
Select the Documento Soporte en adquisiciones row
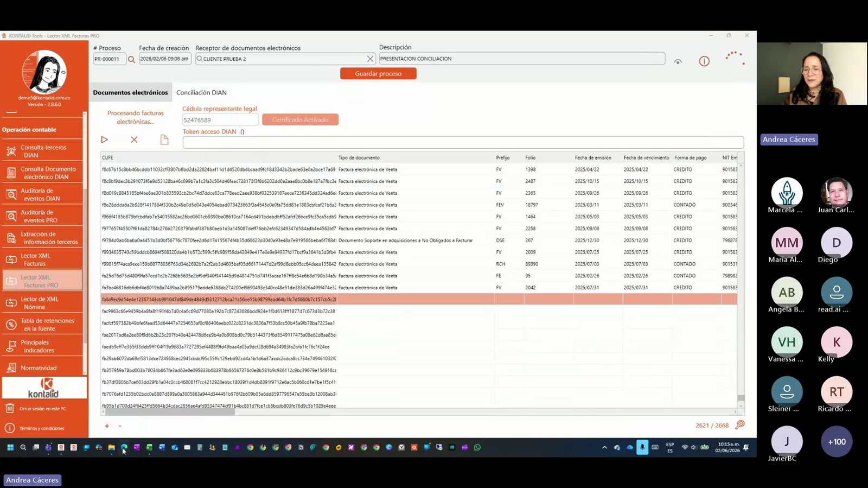[419, 240]
